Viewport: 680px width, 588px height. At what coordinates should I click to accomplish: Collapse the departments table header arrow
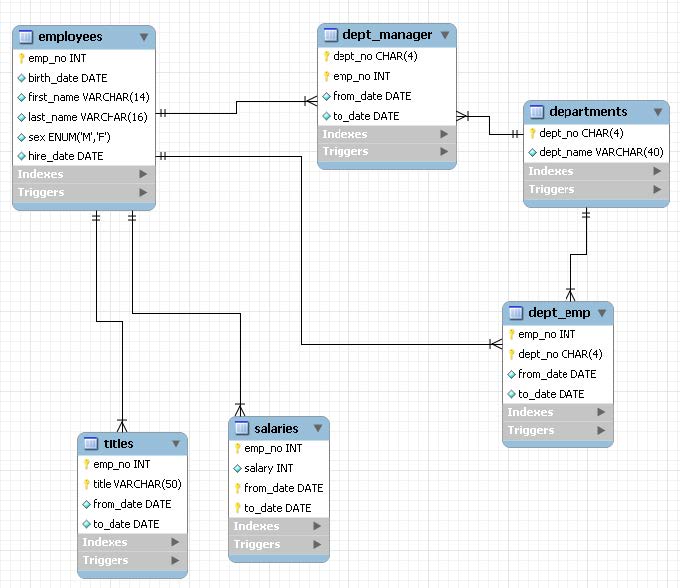(658, 112)
